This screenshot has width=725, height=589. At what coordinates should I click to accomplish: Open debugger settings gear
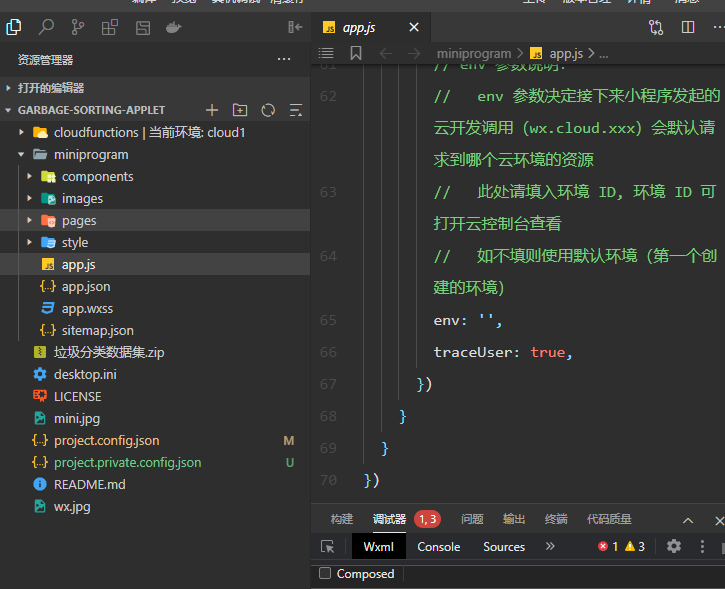coord(674,546)
